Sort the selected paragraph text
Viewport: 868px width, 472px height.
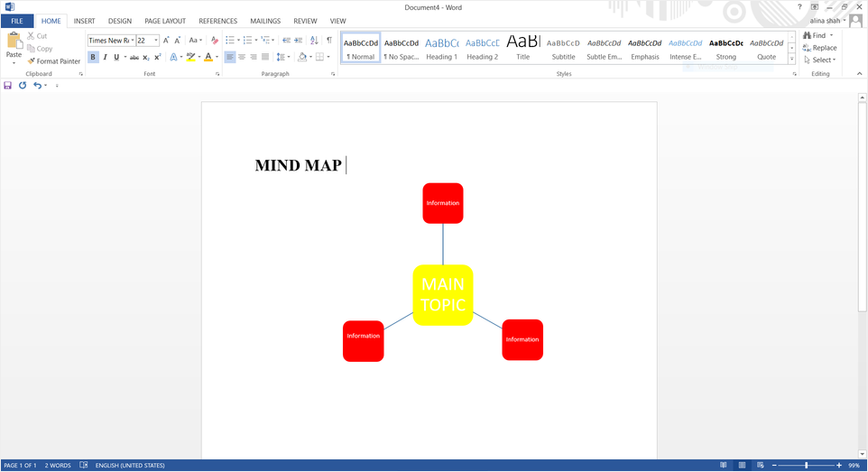point(314,41)
